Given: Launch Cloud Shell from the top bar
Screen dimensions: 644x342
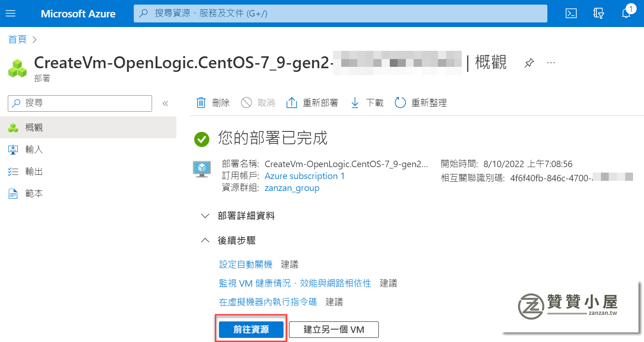Looking at the screenshot, I should coord(571,13).
